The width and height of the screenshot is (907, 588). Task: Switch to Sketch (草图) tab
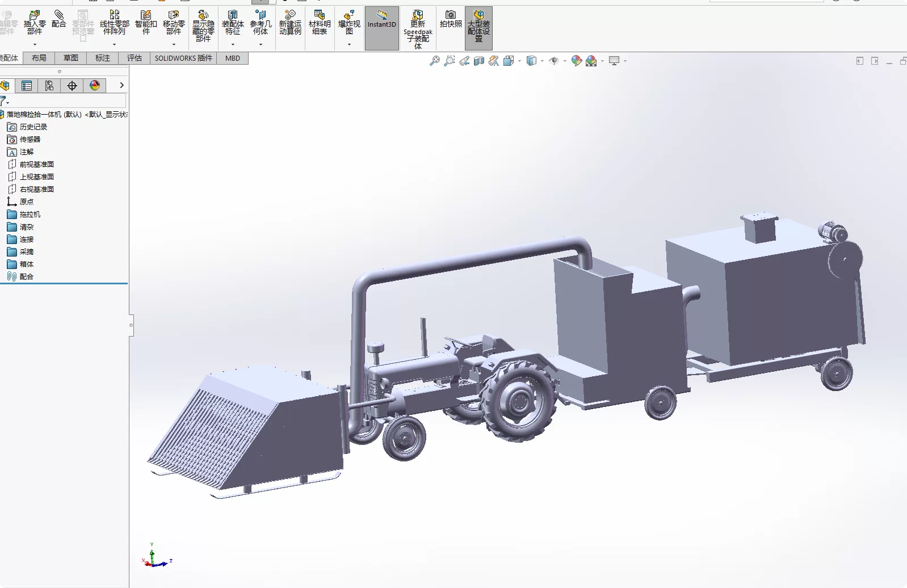point(71,58)
